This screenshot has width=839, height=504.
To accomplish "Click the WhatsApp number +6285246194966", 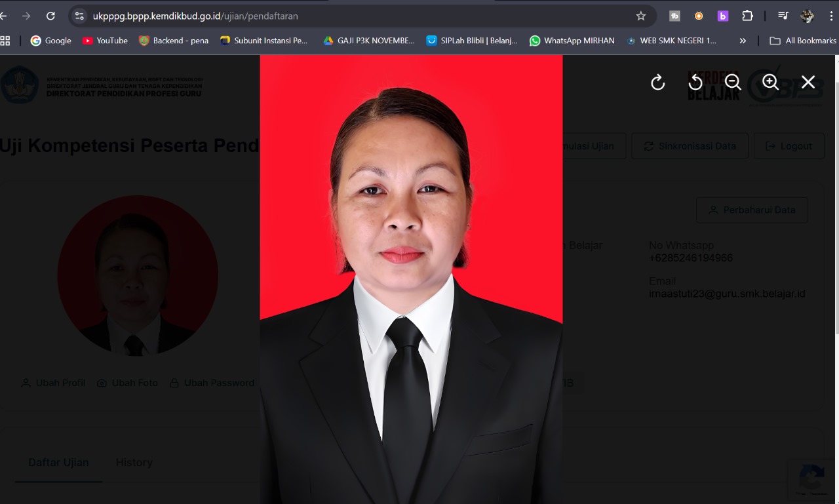I will pos(691,258).
